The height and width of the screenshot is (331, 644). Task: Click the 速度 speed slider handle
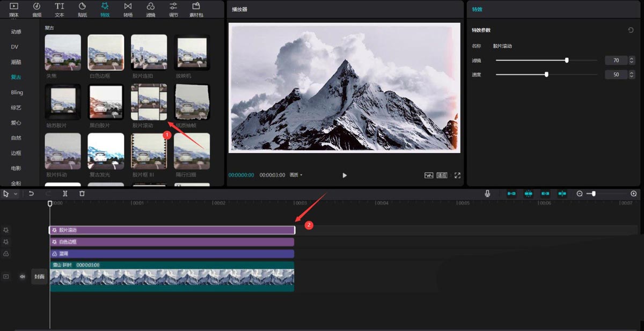[546, 75]
